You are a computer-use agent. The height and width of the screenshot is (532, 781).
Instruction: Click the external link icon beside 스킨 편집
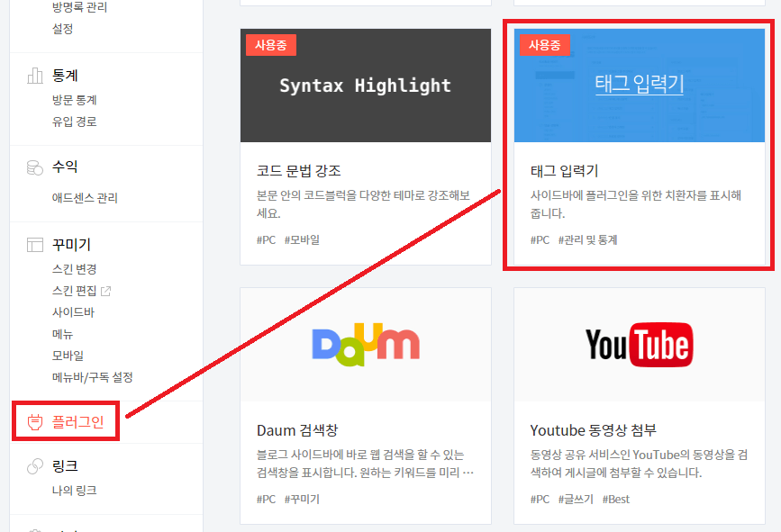click(106, 291)
